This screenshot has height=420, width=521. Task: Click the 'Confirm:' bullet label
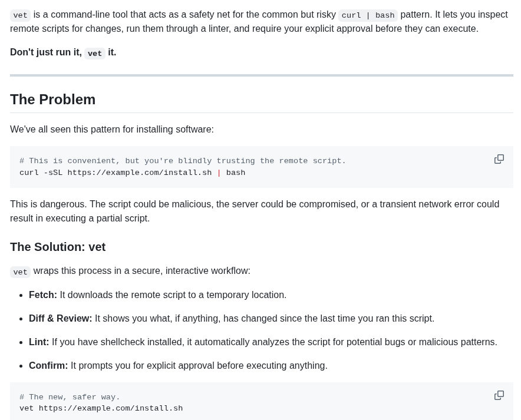click(48, 366)
